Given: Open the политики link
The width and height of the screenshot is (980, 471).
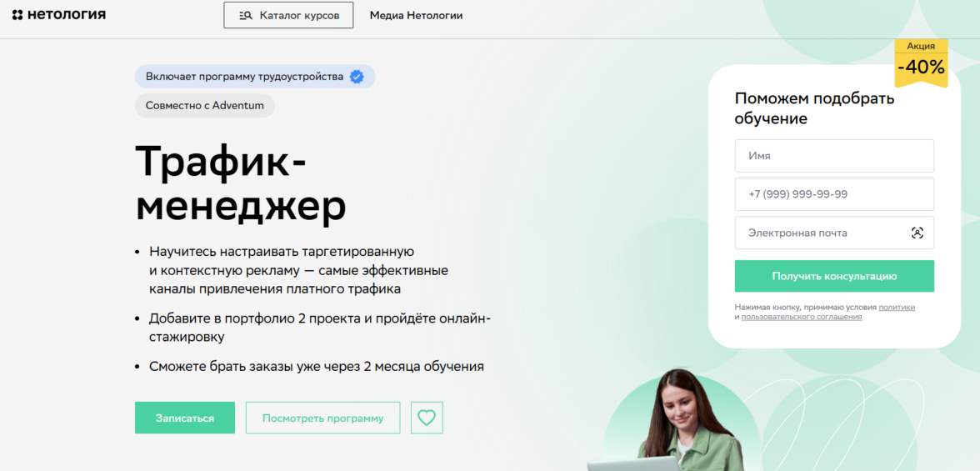Looking at the screenshot, I should click(897, 307).
